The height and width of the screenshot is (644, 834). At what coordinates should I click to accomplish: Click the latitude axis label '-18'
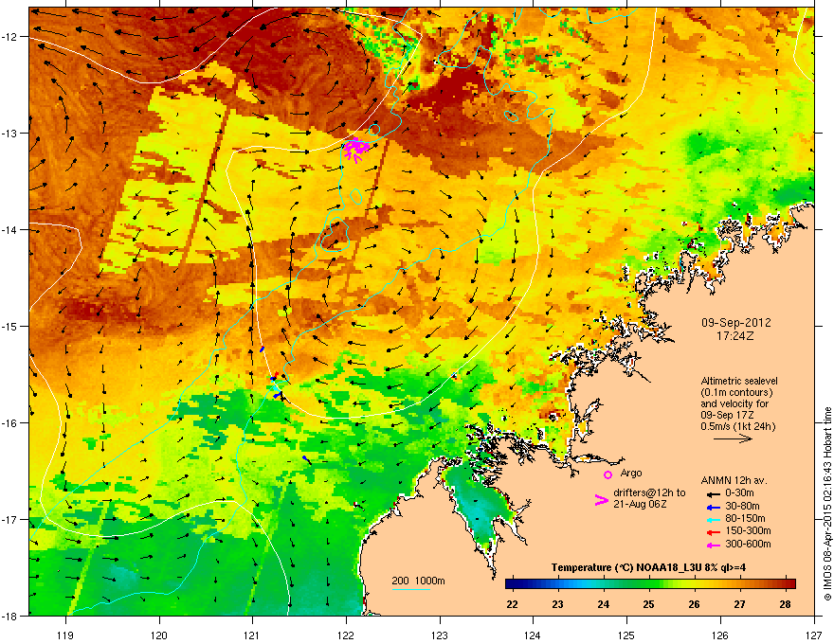point(10,616)
